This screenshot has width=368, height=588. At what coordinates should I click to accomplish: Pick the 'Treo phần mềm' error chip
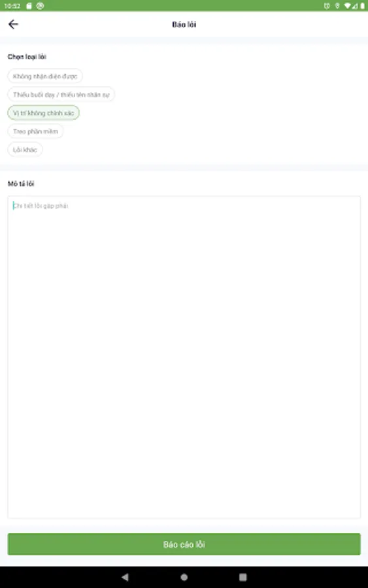[x=35, y=131]
